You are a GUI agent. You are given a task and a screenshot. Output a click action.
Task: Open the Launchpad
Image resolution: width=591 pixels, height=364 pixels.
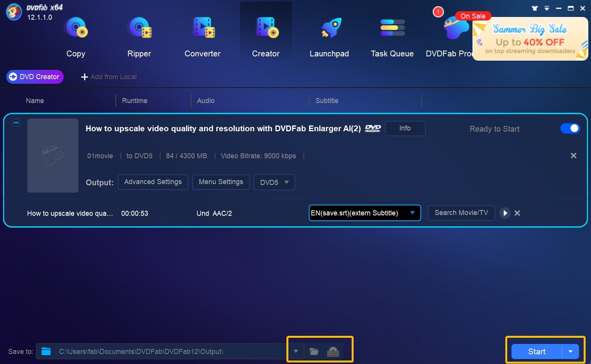(x=329, y=37)
